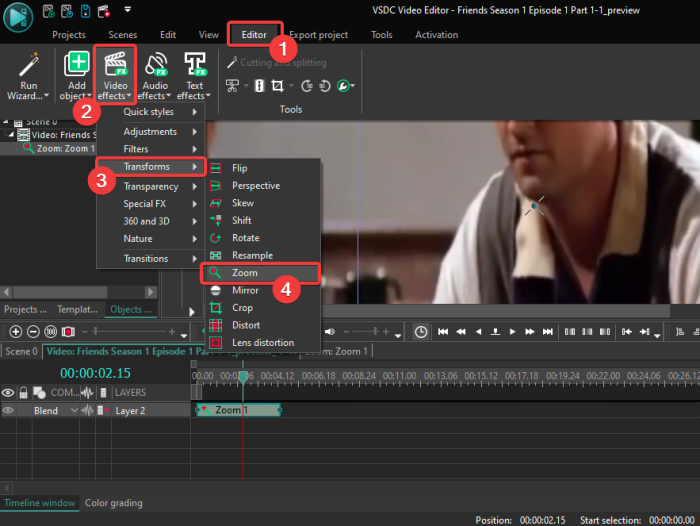The width and height of the screenshot is (700, 526).
Task: Open the Special FX submenu
Action: [151, 204]
